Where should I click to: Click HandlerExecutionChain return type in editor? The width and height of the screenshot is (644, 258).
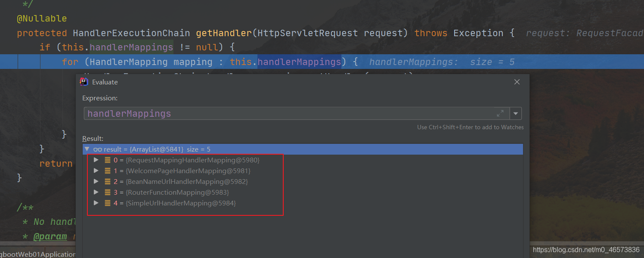131,33
